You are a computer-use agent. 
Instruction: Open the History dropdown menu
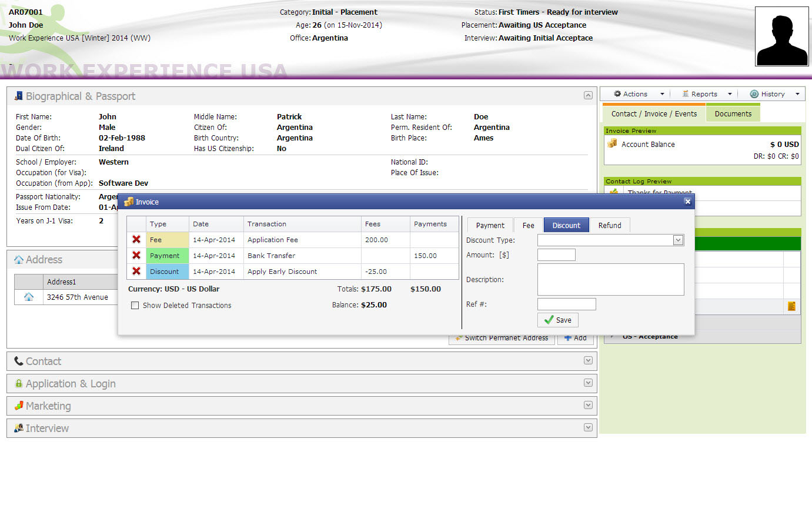coord(774,94)
